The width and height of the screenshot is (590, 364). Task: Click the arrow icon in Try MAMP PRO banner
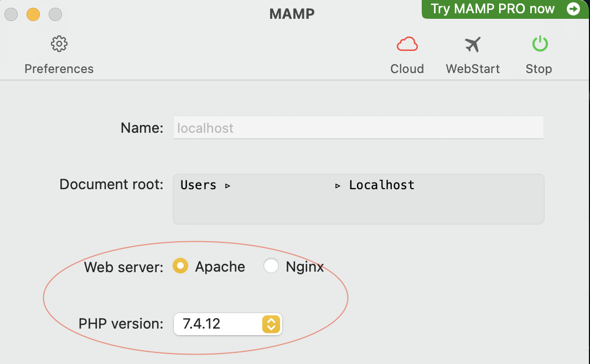tap(573, 9)
